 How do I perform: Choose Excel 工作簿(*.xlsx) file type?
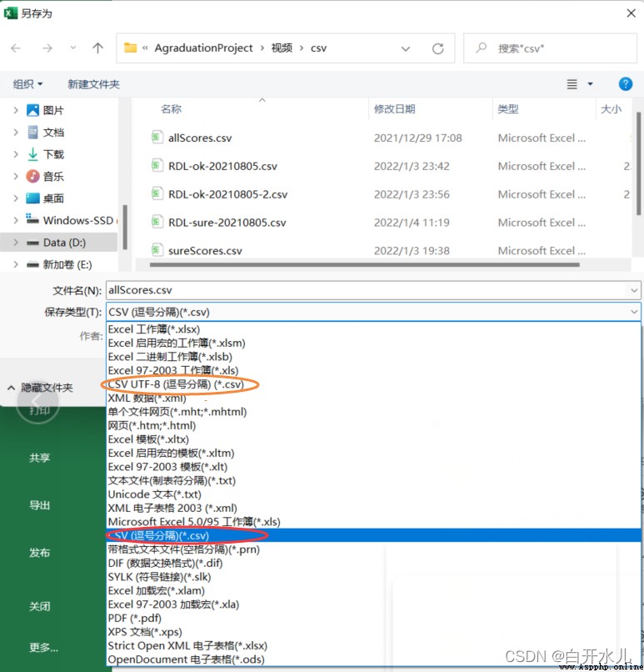(373, 329)
